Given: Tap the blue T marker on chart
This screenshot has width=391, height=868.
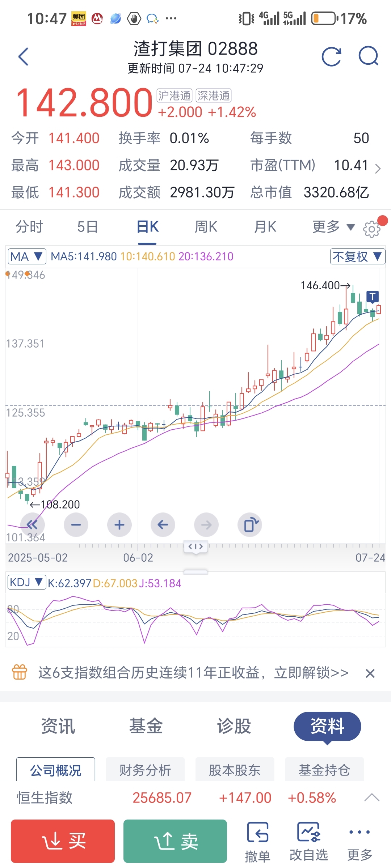Looking at the screenshot, I should [x=373, y=297].
